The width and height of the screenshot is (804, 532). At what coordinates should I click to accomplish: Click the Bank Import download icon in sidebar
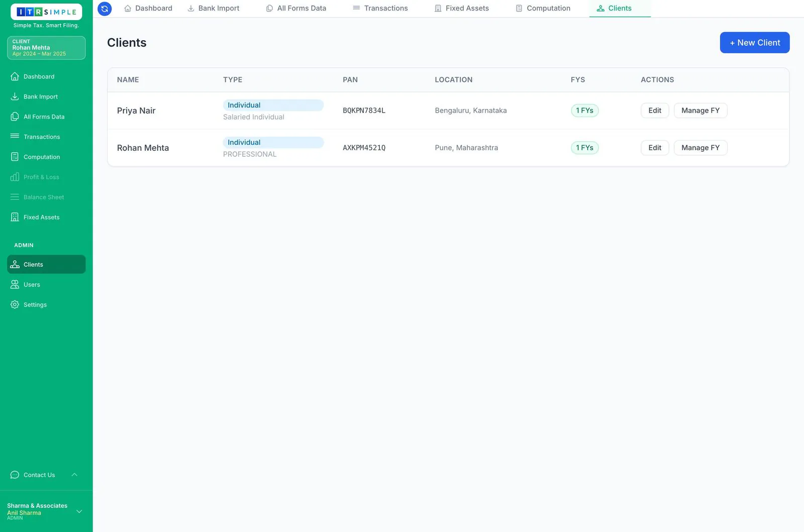[15, 96]
